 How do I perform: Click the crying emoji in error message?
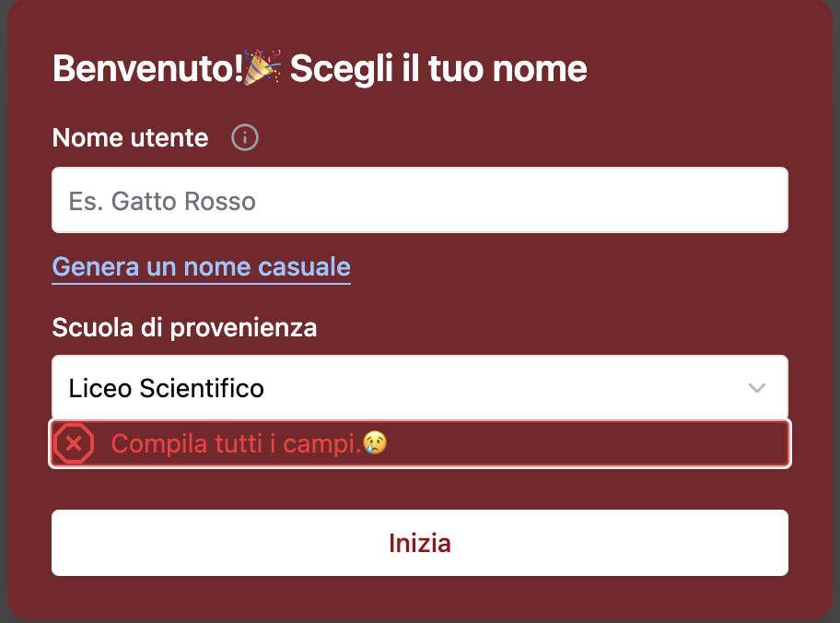[x=375, y=443]
